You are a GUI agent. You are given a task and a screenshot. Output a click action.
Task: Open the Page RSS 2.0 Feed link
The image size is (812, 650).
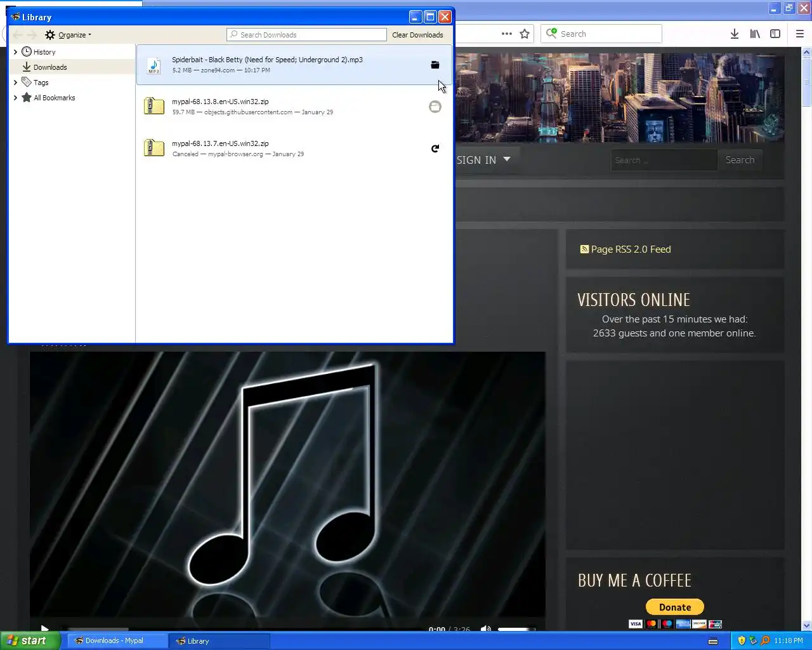(631, 249)
